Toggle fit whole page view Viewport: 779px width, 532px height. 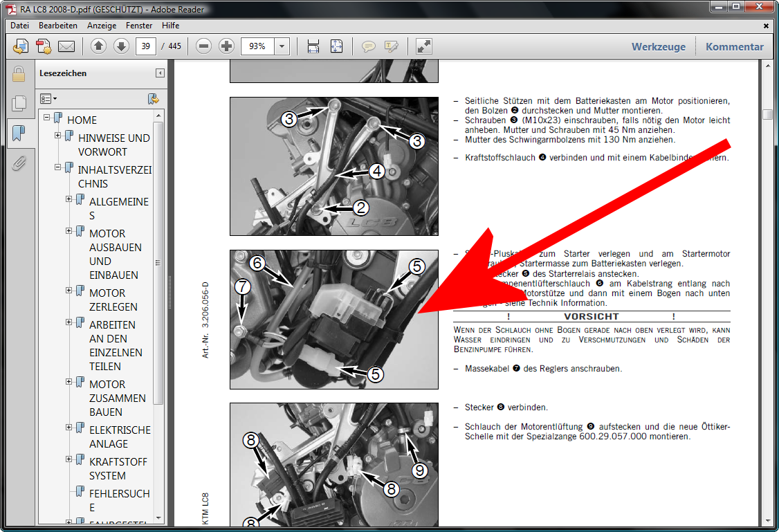[x=336, y=46]
